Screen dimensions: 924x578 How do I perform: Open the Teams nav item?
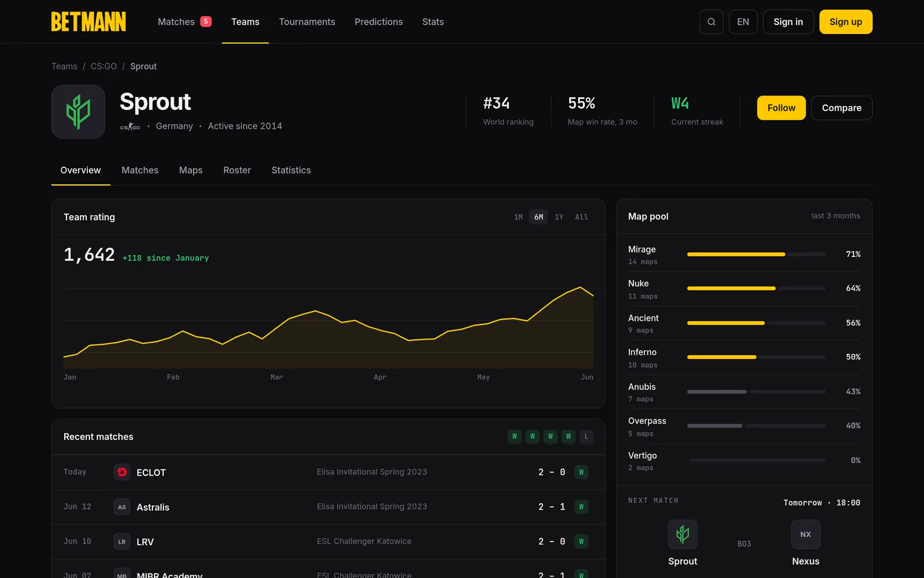[x=245, y=22]
